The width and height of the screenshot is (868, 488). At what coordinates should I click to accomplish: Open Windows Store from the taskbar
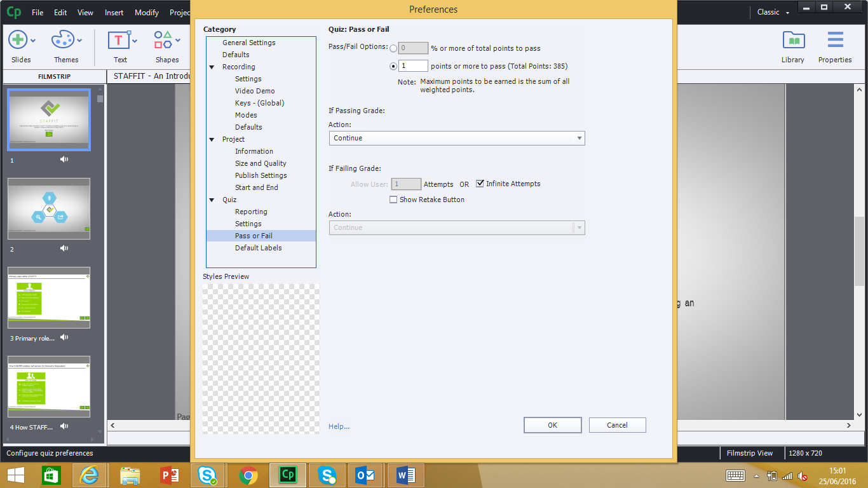[51, 475]
